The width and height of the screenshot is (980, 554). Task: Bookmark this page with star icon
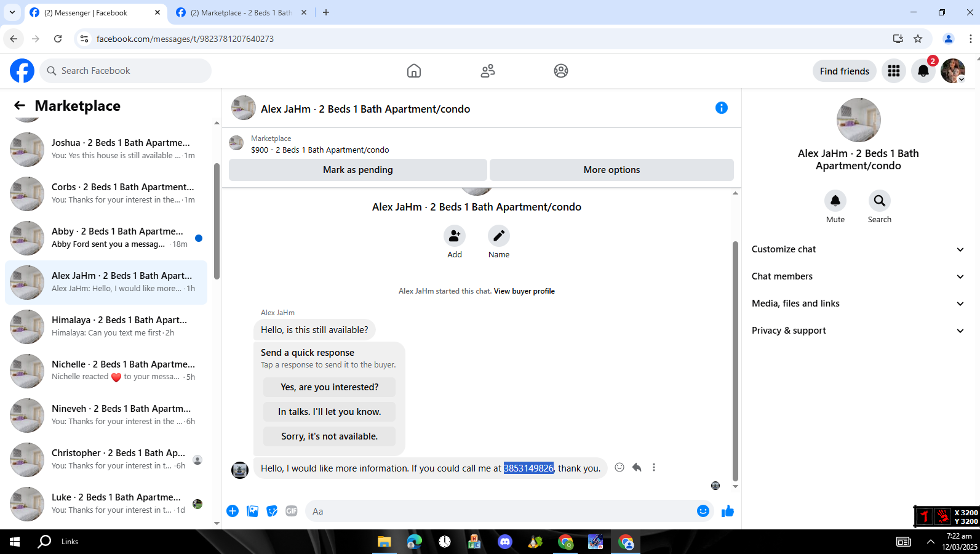coord(918,39)
